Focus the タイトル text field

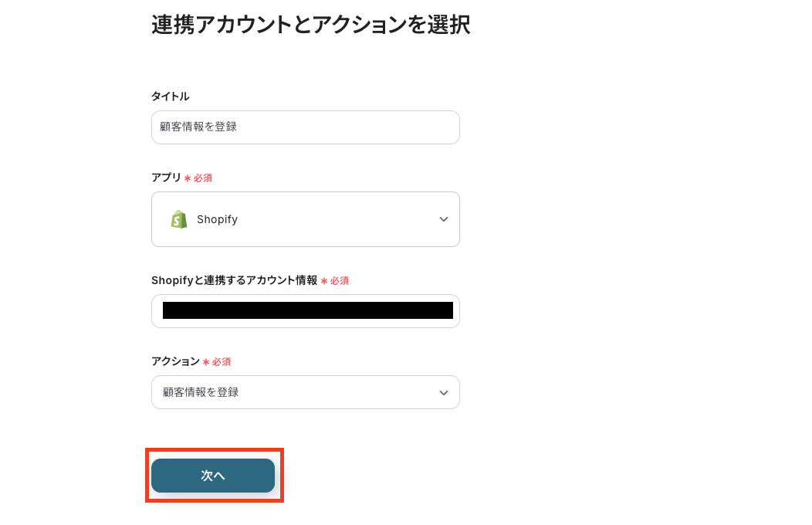306,127
